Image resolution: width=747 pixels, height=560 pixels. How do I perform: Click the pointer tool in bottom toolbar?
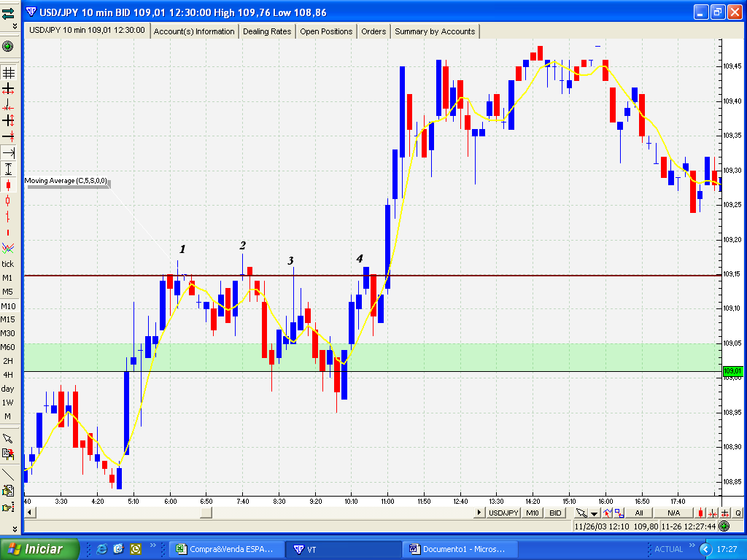point(581,513)
